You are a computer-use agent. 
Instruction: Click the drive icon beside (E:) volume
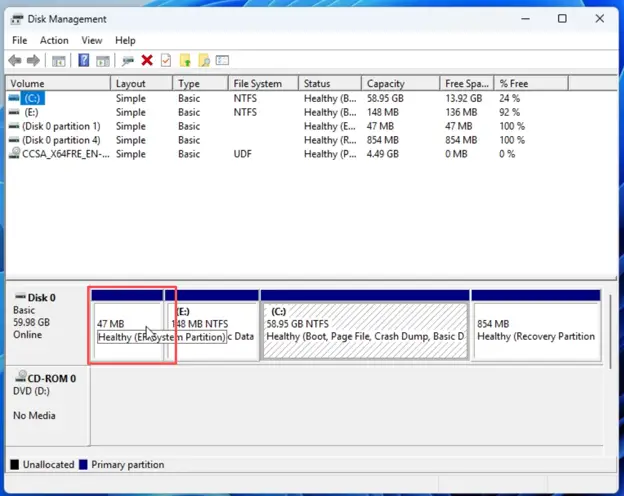point(14,112)
